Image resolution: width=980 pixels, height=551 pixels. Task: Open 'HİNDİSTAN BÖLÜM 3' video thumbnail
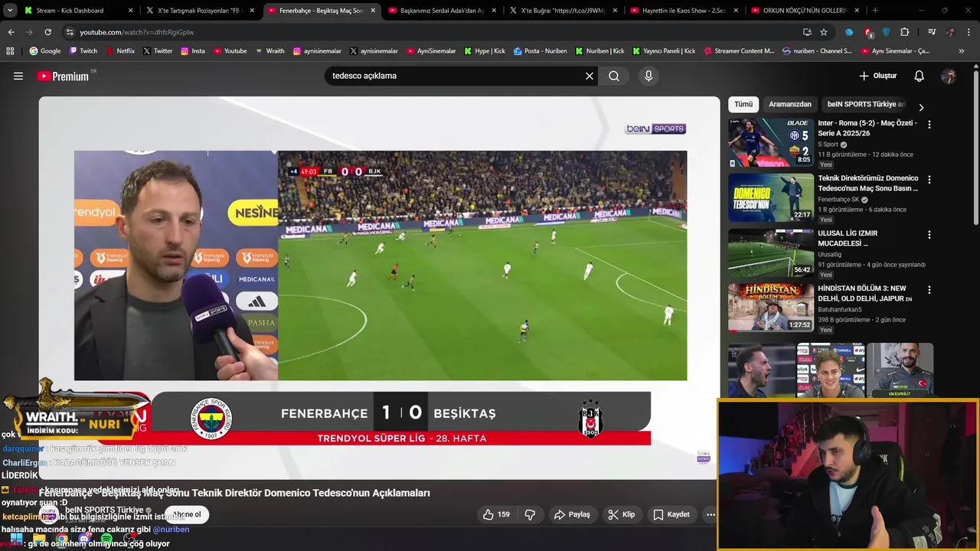click(771, 308)
